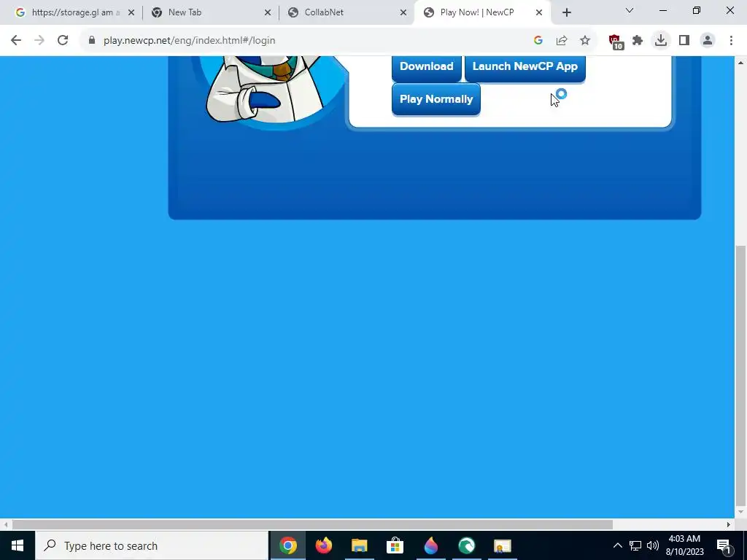Click the Download button

(x=426, y=68)
